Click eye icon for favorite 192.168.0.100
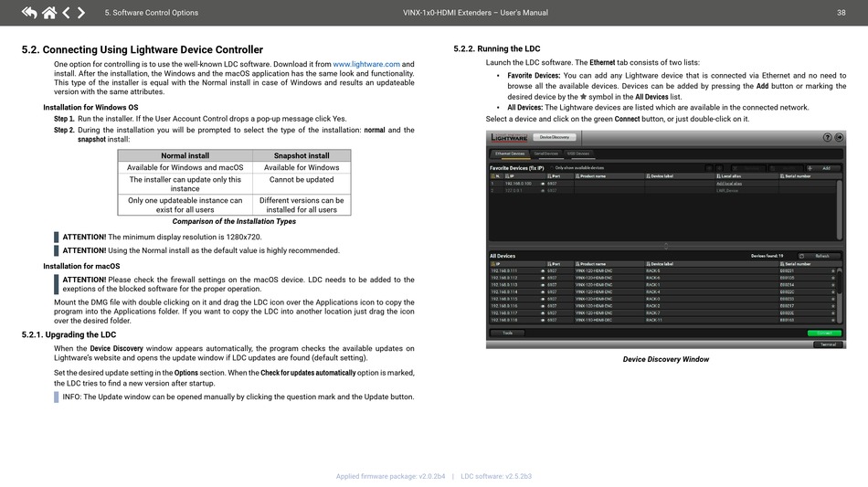Image resolution: width=868 pixels, height=487 pixels. [543, 184]
